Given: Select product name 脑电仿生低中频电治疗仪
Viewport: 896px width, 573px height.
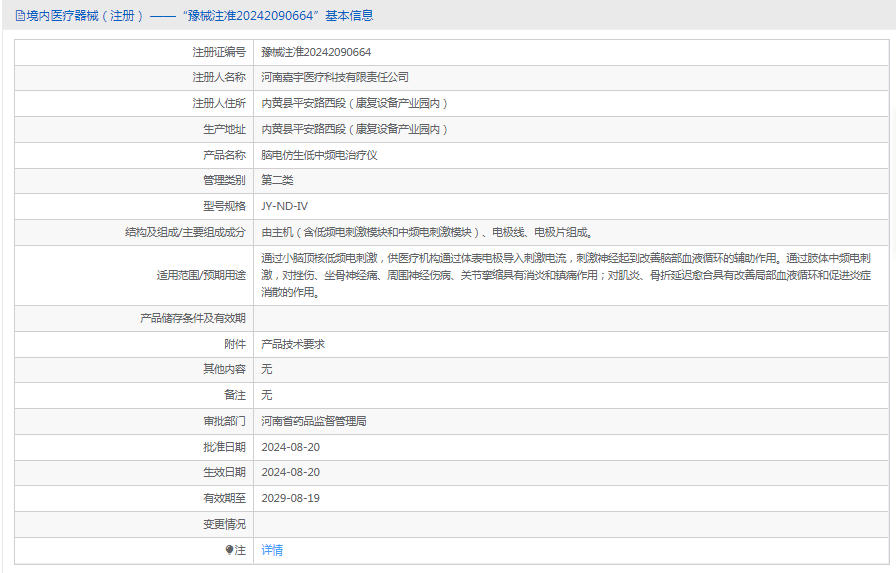Looking at the screenshot, I should click(x=319, y=155).
